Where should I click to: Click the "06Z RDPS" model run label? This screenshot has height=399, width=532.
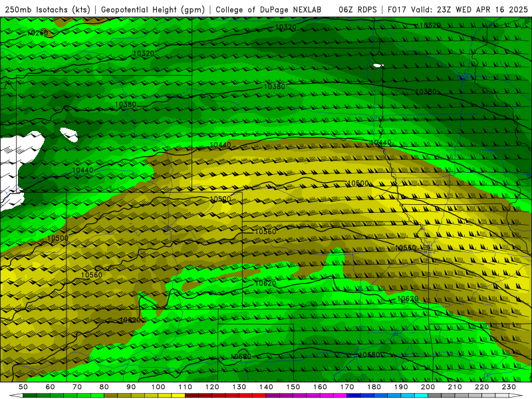[358, 9]
